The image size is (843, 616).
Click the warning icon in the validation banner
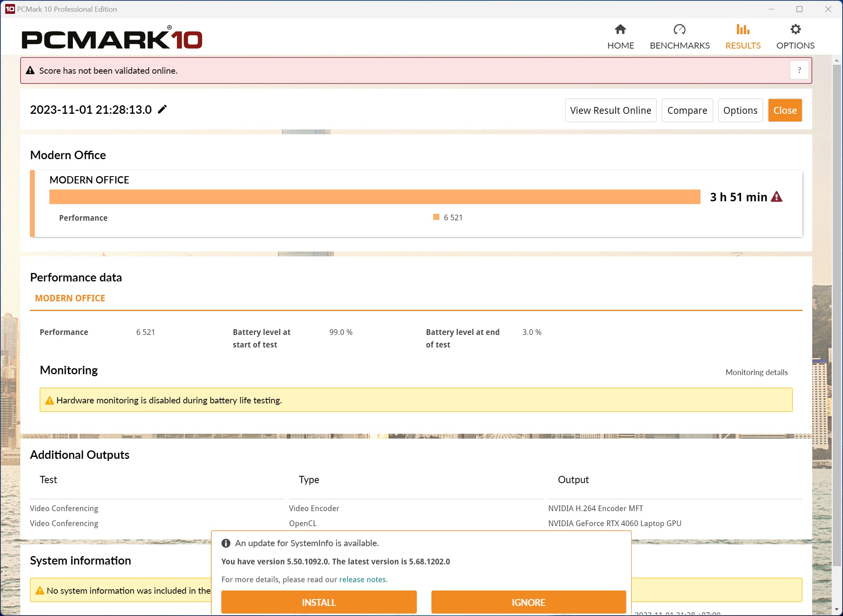(30, 70)
